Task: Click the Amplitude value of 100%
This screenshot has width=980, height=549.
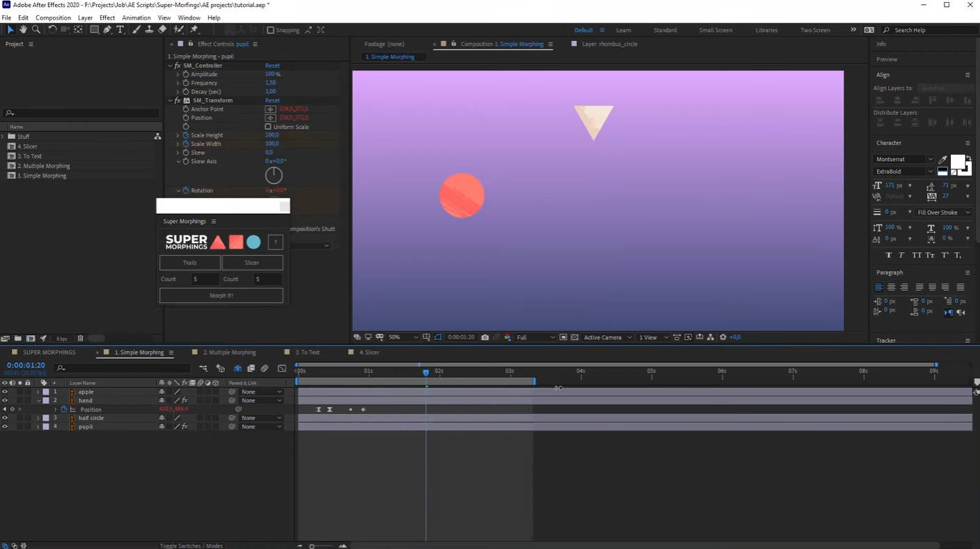Action: pyautogui.click(x=272, y=74)
